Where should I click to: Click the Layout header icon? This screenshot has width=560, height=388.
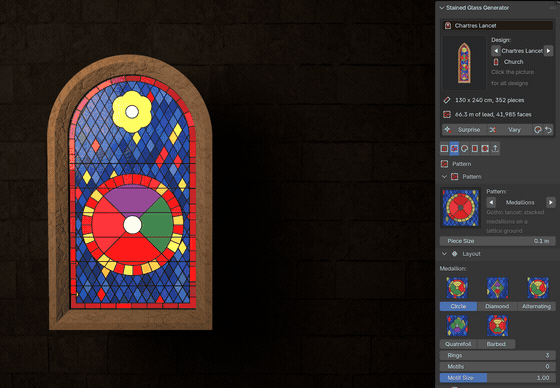coord(455,254)
